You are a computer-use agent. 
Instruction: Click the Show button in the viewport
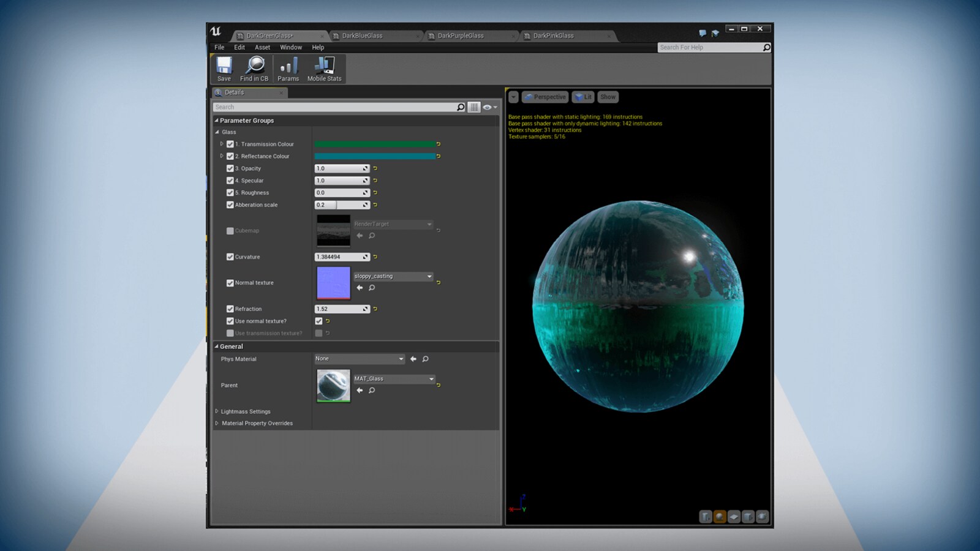[607, 97]
